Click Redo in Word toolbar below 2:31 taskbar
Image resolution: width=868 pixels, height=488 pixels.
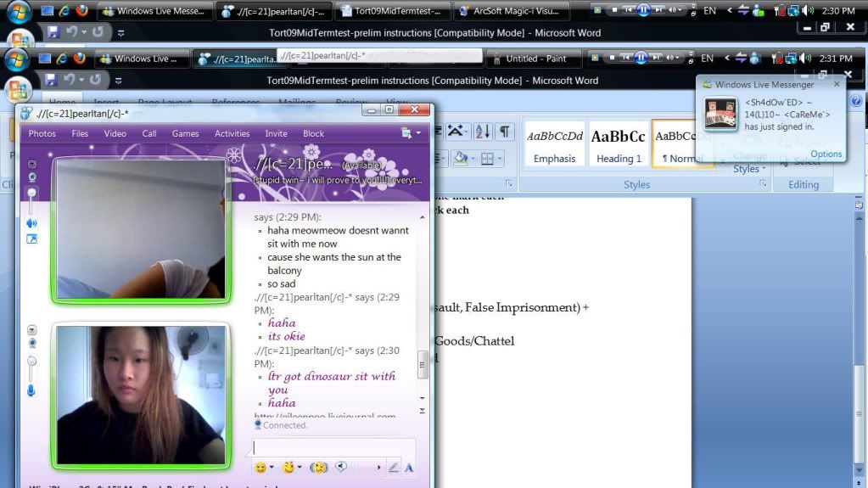pyautogui.click(x=95, y=80)
